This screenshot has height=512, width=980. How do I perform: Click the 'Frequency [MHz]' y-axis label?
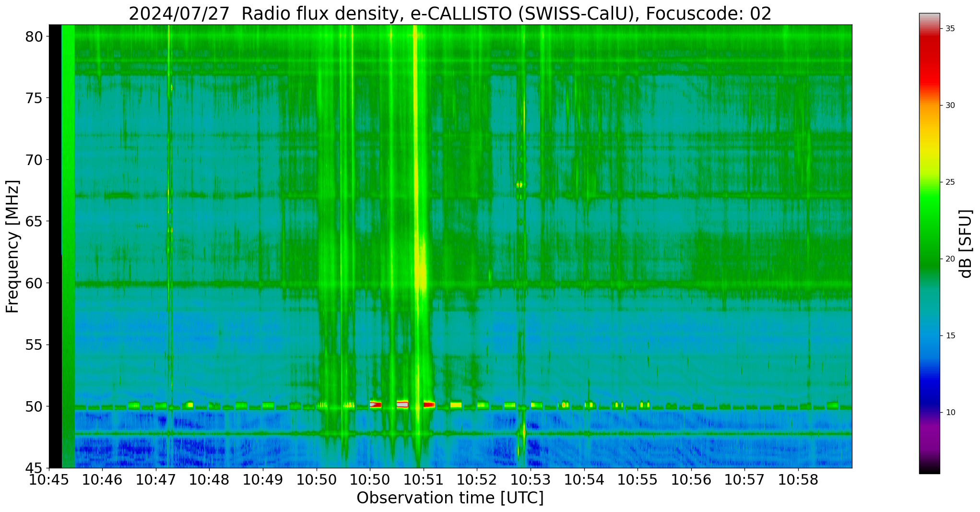tap(12, 247)
